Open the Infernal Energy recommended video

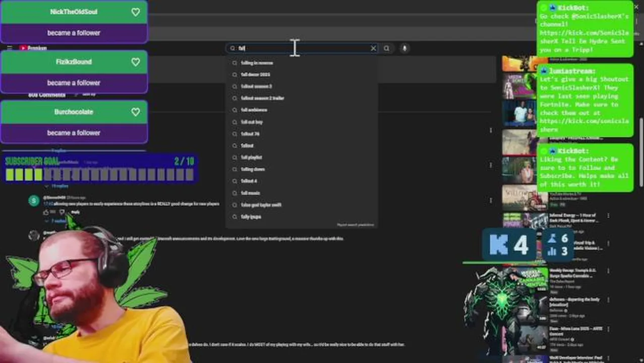coord(573,218)
